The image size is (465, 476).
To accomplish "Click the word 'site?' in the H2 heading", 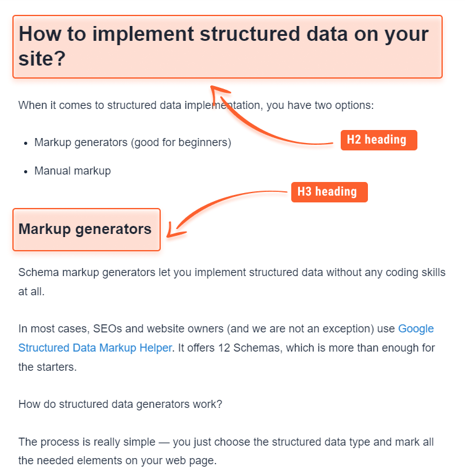I will click(x=42, y=59).
